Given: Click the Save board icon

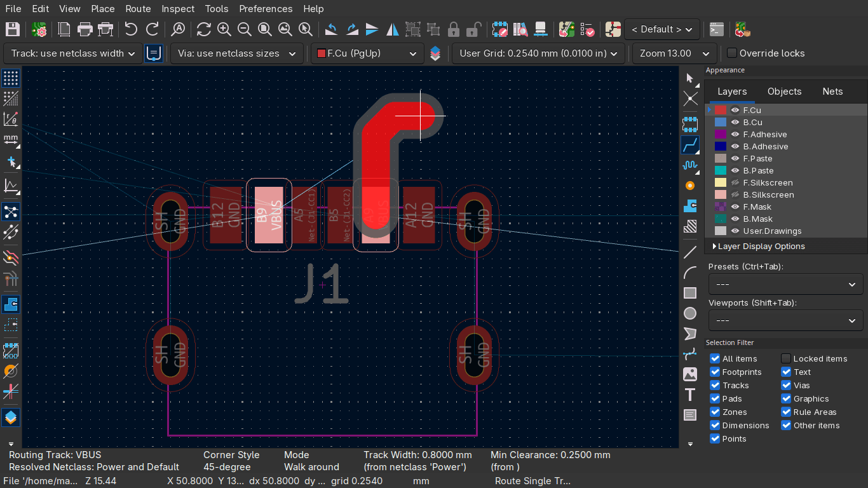Looking at the screenshot, I should (12, 29).
